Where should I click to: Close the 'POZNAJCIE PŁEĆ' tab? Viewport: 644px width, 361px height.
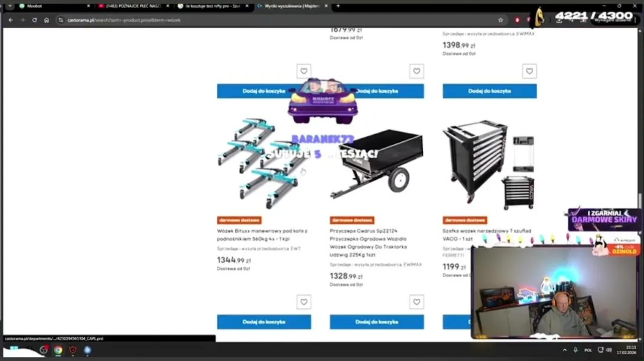[x=168, y=6]
